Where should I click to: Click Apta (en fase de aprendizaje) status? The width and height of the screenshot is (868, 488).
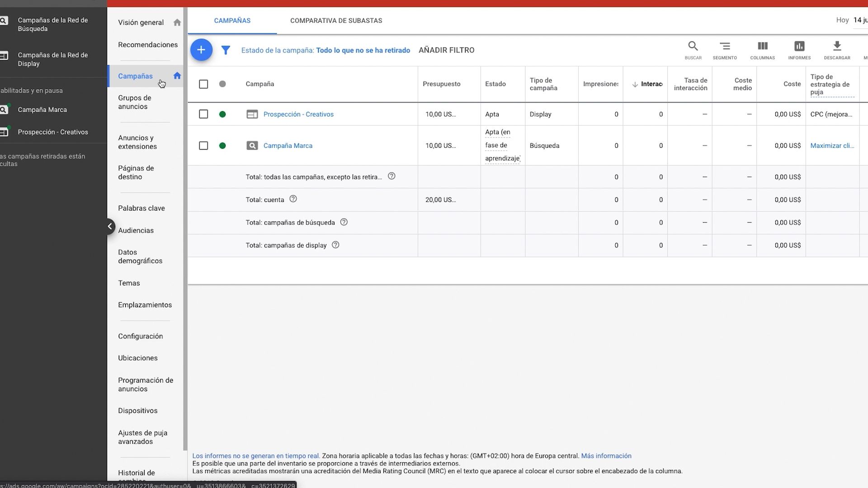pyautogui.click(x=502, y=145)
